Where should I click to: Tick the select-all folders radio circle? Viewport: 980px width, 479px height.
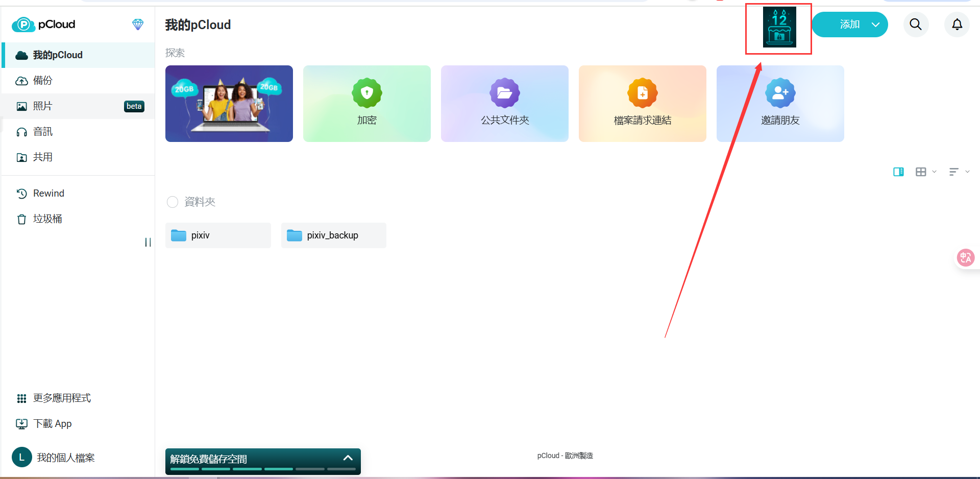[173, 202]
